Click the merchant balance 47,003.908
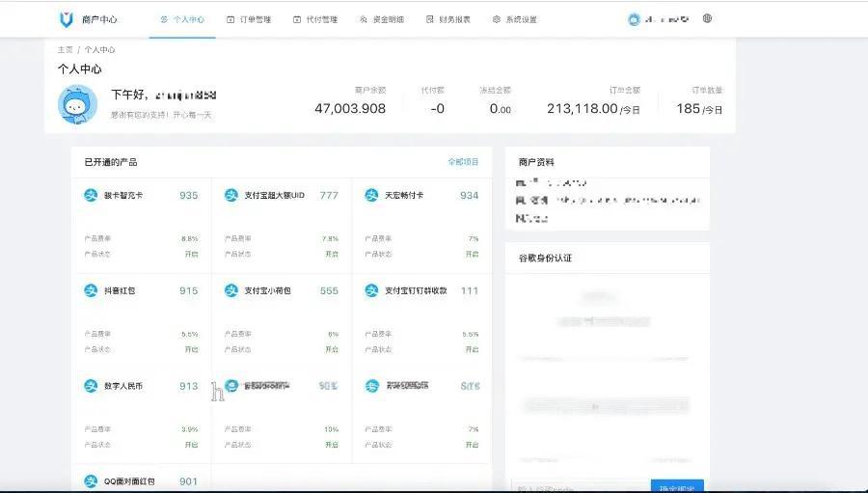868x493 pixels. (350, 109)
